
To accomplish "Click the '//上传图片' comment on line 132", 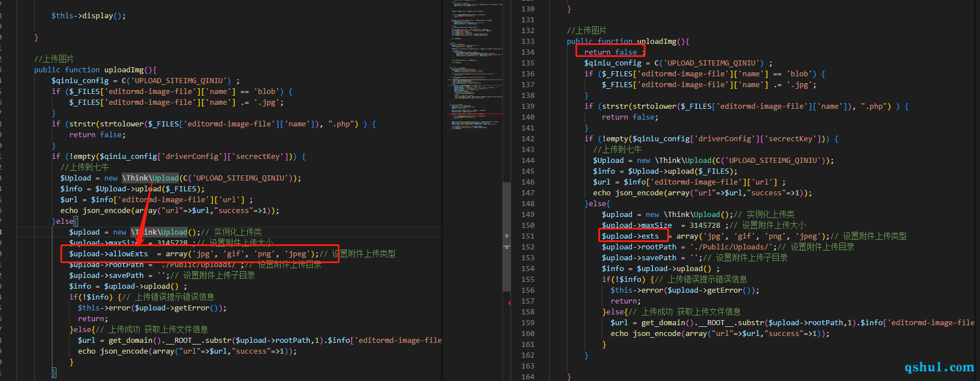I will (x=587, y=30).
